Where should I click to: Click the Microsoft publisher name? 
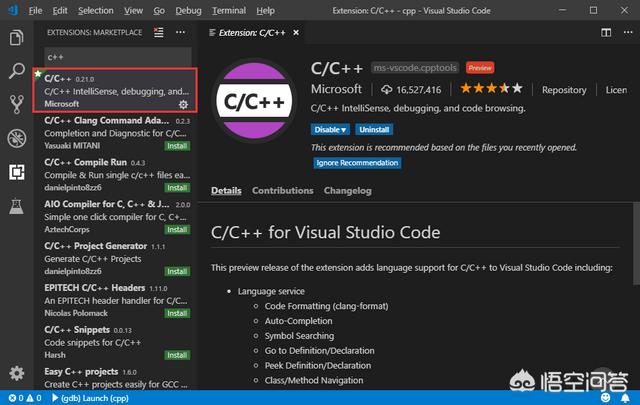tap(336, 89)
